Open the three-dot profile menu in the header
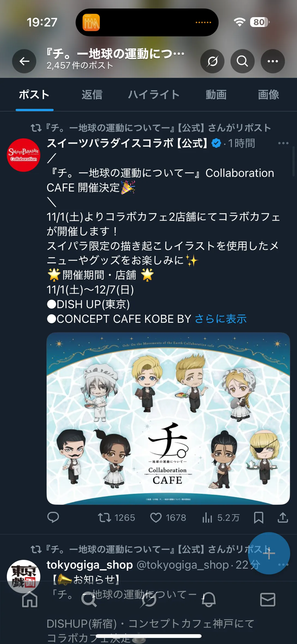This screenshot has height=644, width=297. tap(273, 61)
